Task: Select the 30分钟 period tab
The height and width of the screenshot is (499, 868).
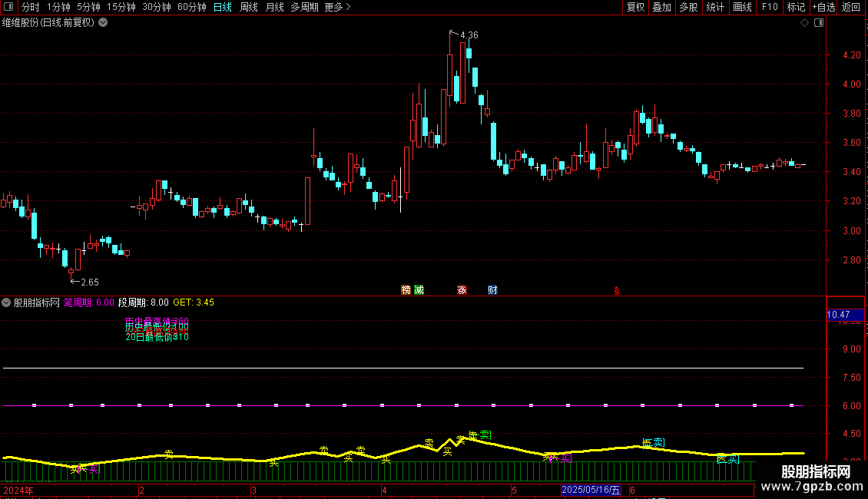Action: 157,7
